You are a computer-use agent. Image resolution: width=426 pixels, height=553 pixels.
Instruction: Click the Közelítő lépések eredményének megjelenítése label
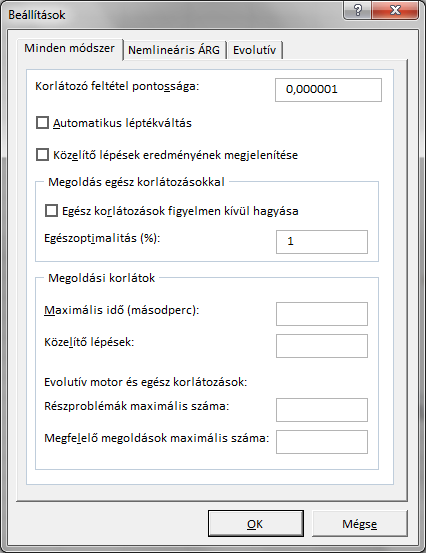coord(176,155)
